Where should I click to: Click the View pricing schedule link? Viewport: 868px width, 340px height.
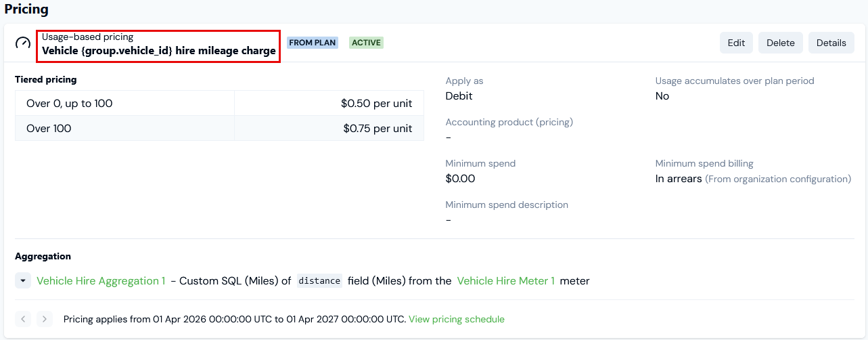click(x=457, y=319)
